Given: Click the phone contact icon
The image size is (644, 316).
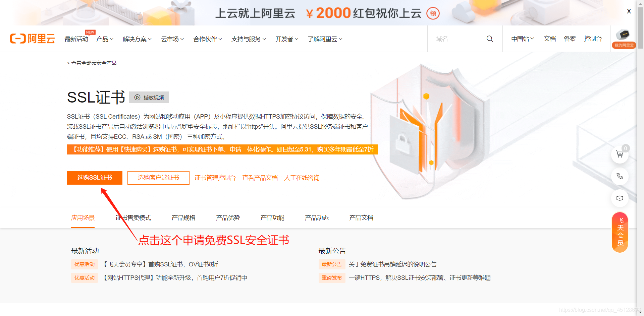Looking at the screenshot, I should pyautogui.click(x=620, y=176).
